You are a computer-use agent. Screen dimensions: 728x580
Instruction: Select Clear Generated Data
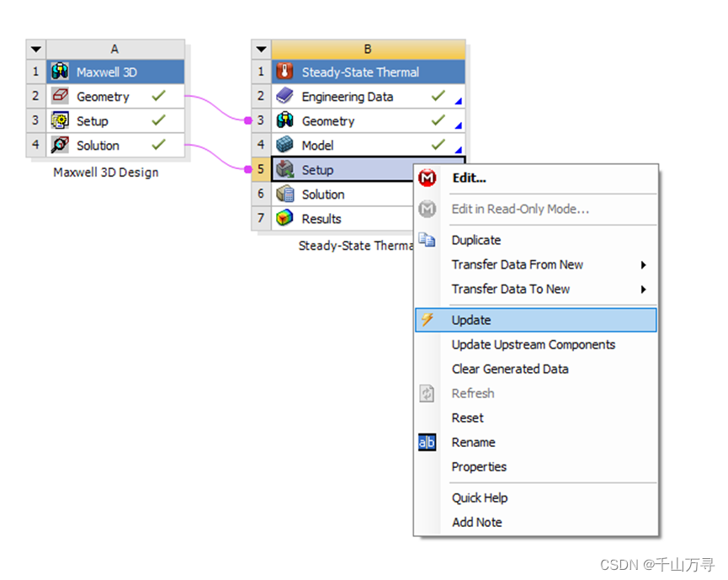[x=536, y=369]
